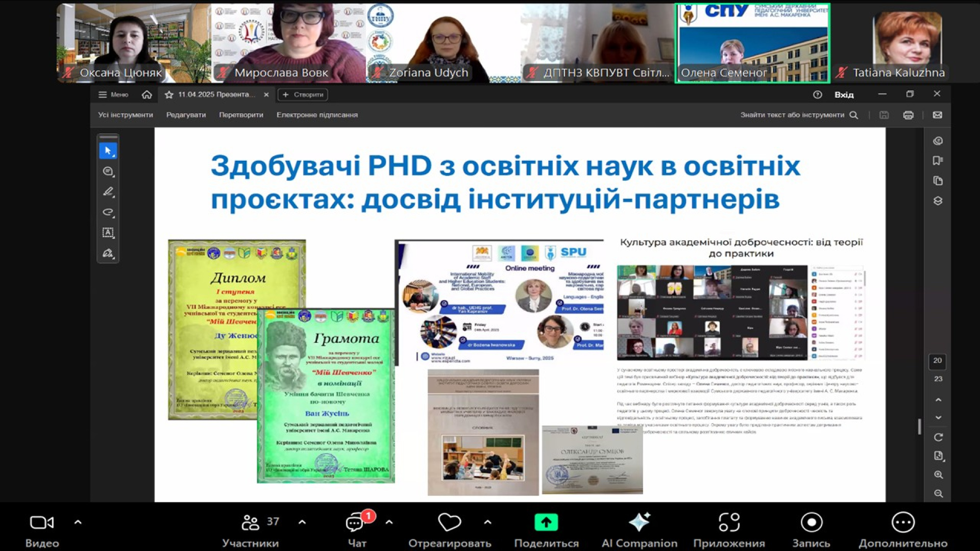
Task: Open the Acrobat home icon
Action: click(x=147, y=94)
